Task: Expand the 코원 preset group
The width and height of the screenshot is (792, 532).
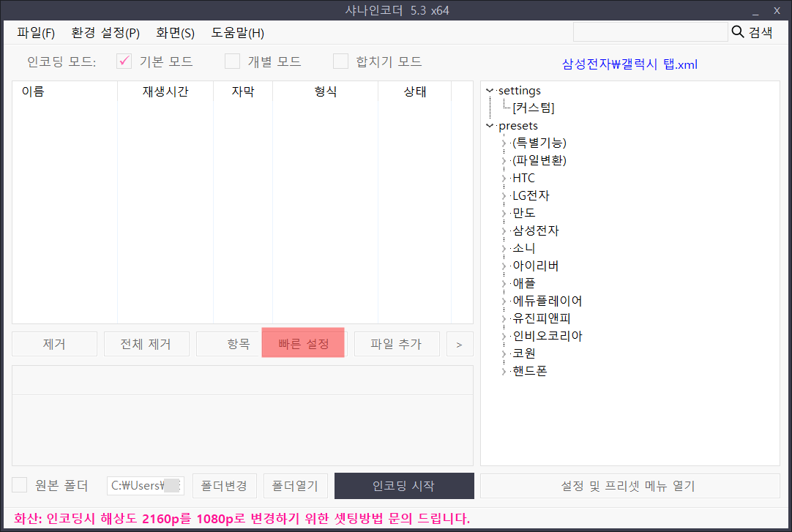Action: 504,353
